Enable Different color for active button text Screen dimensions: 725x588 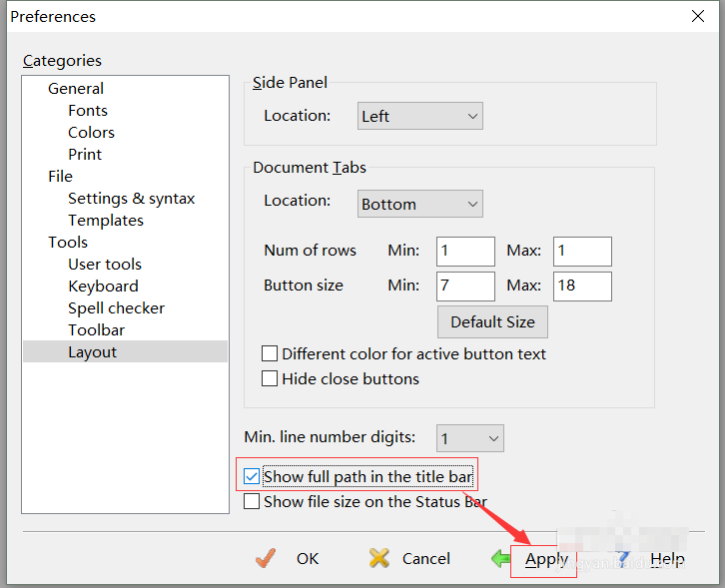270,353
